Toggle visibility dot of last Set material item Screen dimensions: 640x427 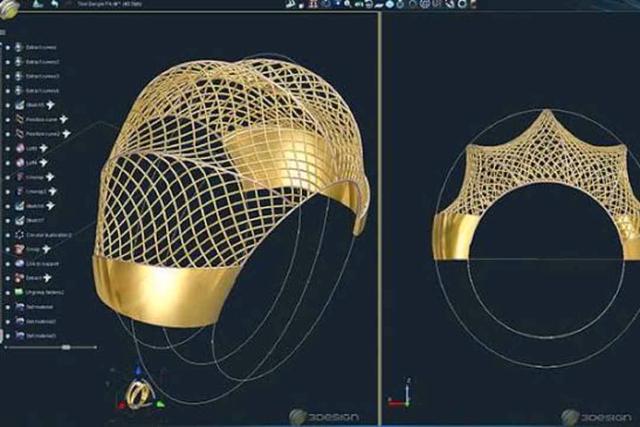point(8,335)
